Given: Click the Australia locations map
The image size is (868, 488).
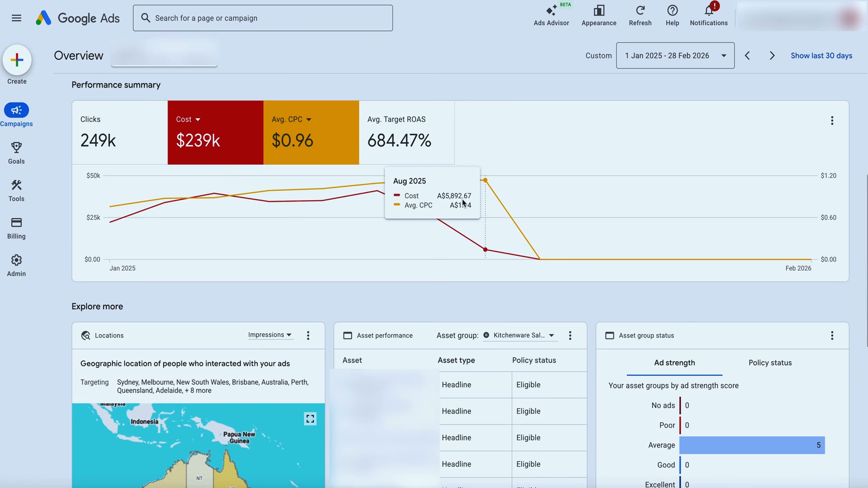Looking at the screenshot, I should (198, 446).
